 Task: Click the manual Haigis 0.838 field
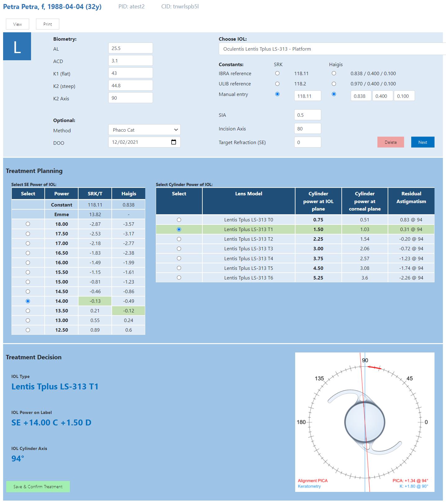coord(361,96)
